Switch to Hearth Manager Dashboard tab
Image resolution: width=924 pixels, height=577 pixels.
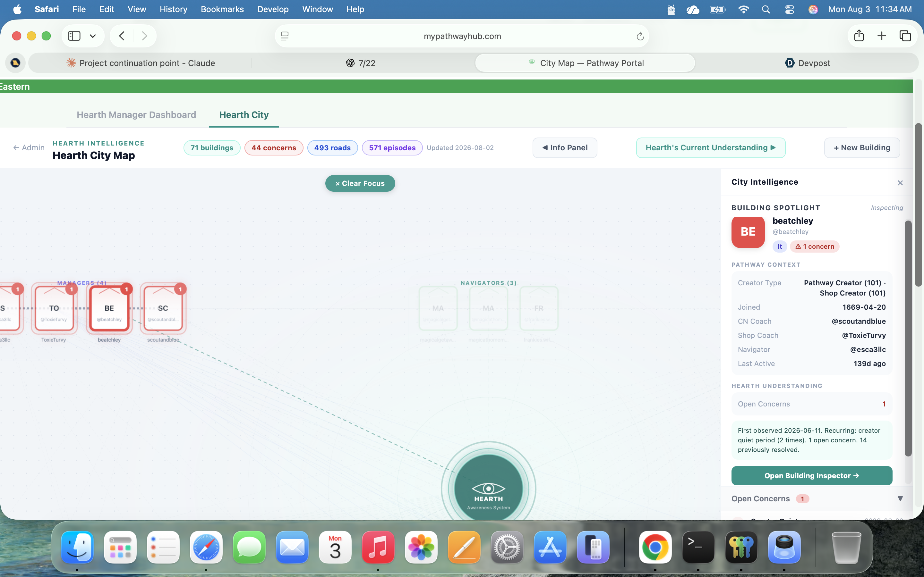pos(136,115)
